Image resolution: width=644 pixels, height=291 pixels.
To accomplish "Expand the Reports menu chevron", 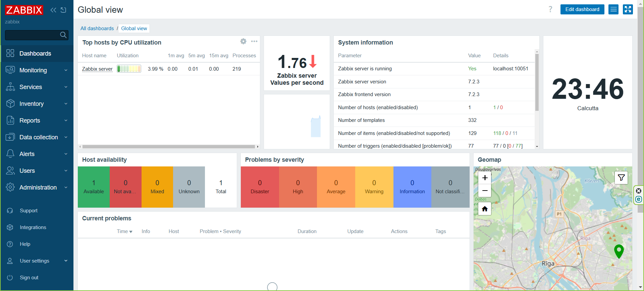I will pyautogui.click(x=66, y=121).
